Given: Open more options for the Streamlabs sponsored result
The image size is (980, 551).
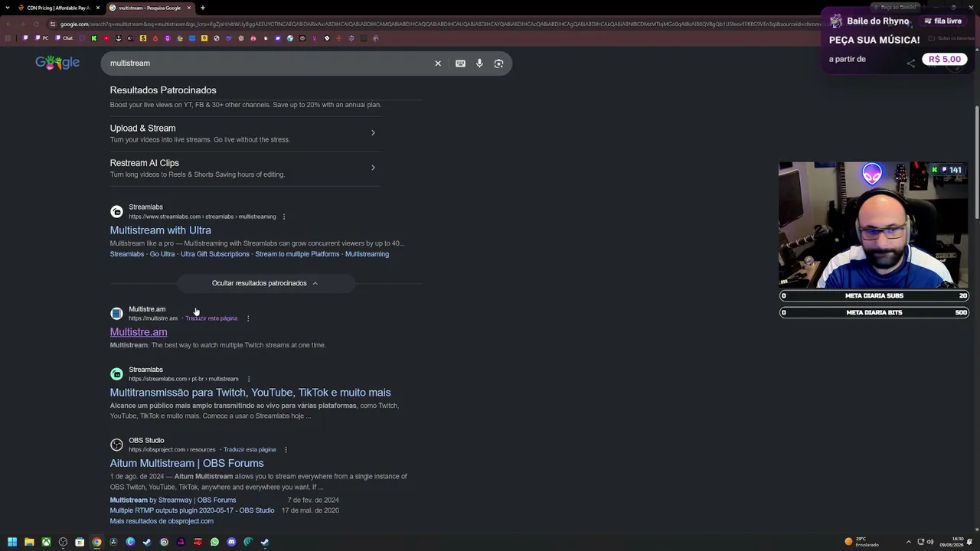Looking at the screenshot, I should click(x=284, y=217).
